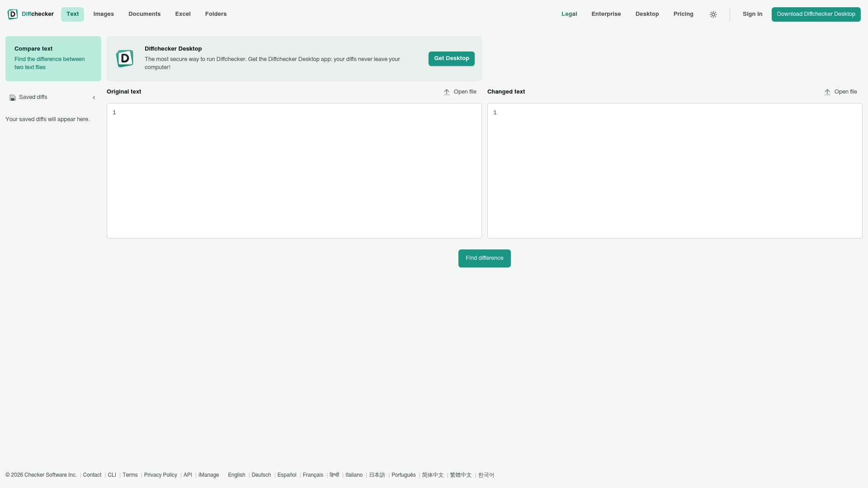Click upload arrow icon for Original text
This screenshot has width=868, height=488.
coord(447,92)
